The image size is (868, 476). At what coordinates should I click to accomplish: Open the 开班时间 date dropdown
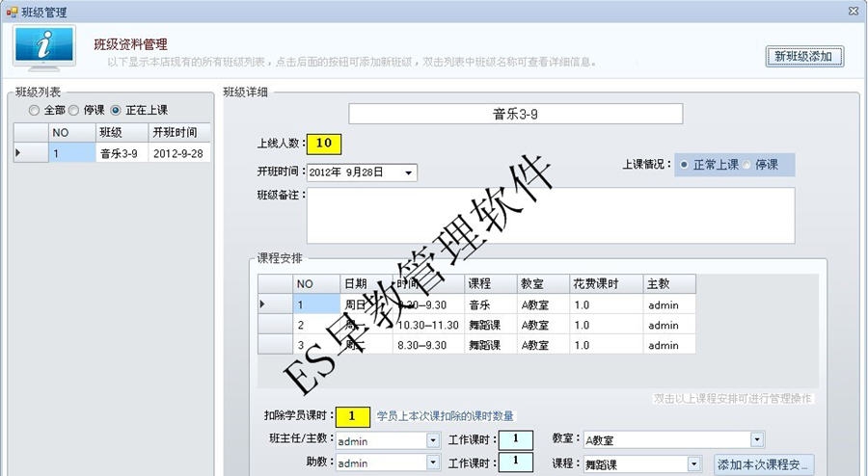point(409,172)
